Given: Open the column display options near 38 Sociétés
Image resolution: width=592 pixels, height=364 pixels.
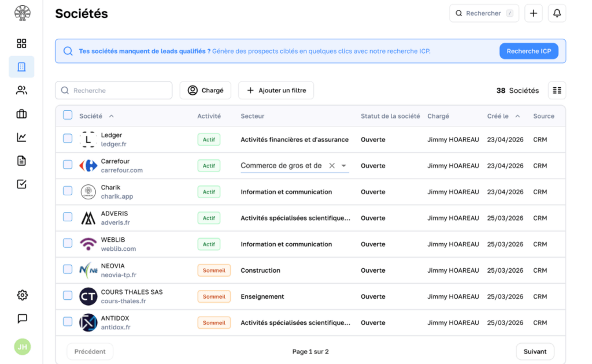Looking at the screenshot, I should tap(556, 90).
